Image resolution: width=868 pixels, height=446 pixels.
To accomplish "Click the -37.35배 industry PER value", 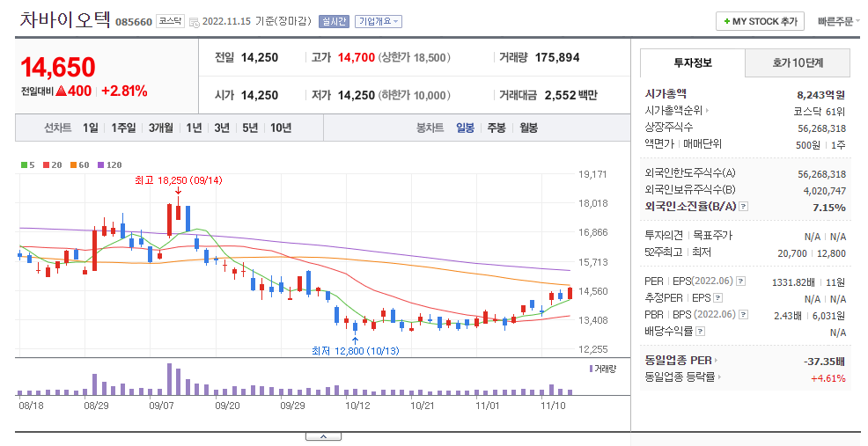I will 824,362.
